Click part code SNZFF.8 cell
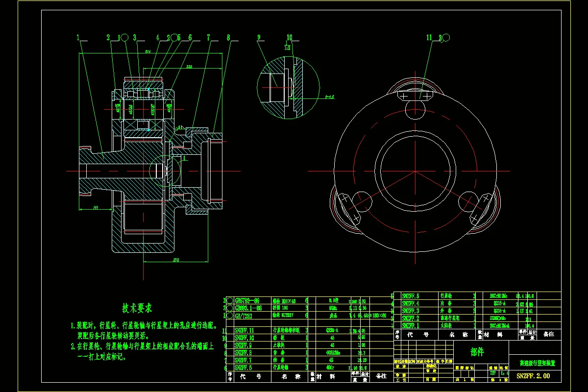Screen dimensions: 588x392 point(244,352)
